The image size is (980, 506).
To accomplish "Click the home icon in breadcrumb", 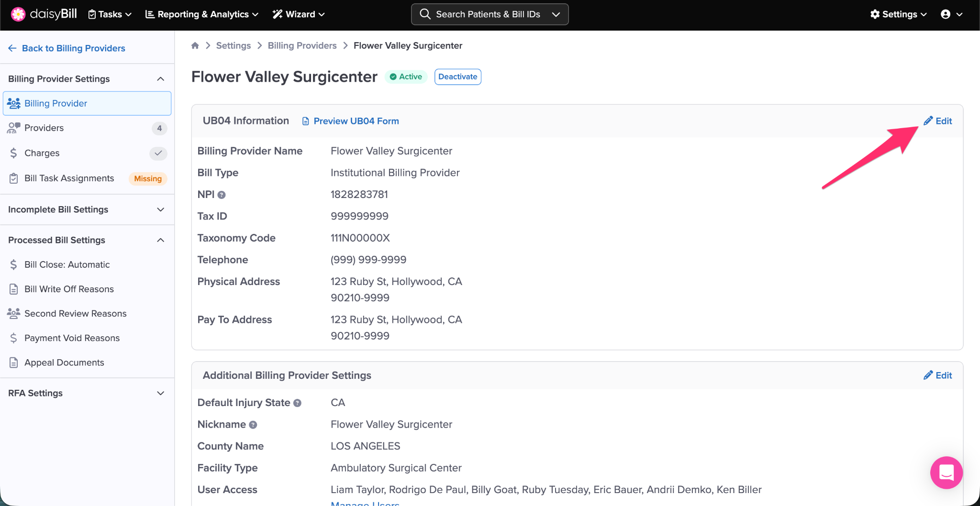I will point(195,45).
